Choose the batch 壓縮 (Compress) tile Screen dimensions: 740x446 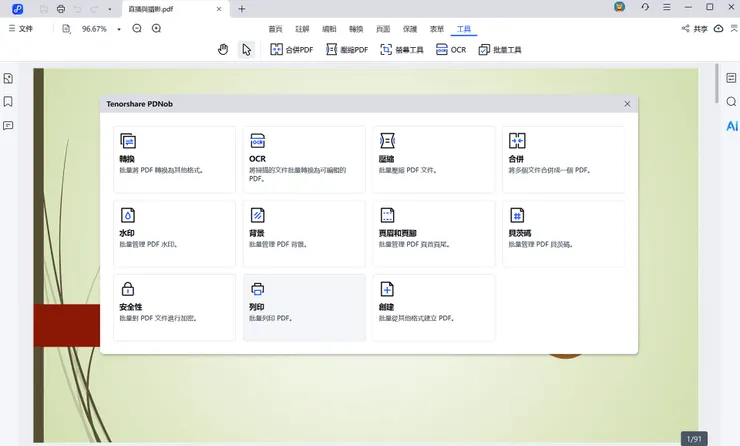(434, 157)
